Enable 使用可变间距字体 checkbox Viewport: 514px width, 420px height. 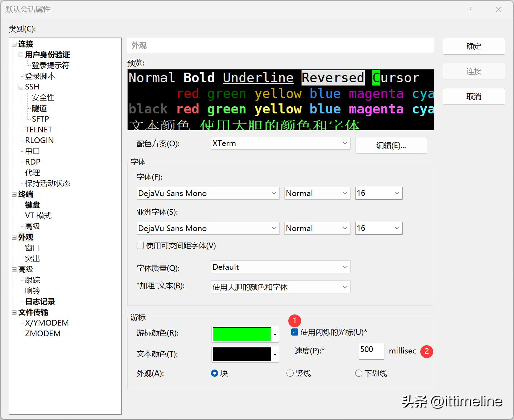point(140,246)
